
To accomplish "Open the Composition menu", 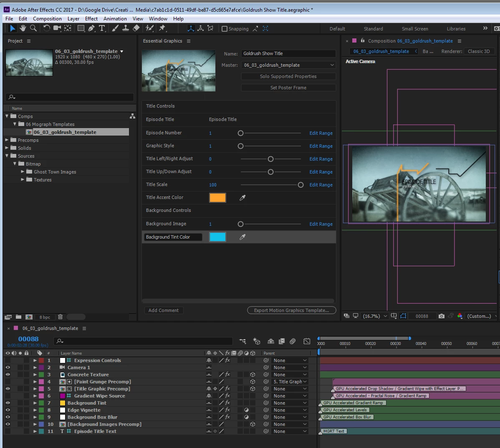I will tap(47, 19).
